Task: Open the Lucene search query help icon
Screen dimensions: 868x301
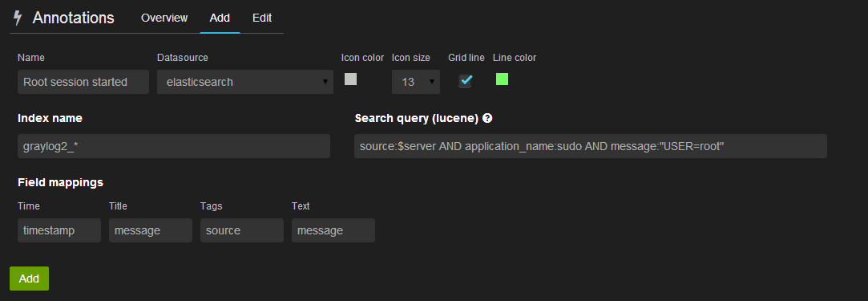Action: click(487, 118)
